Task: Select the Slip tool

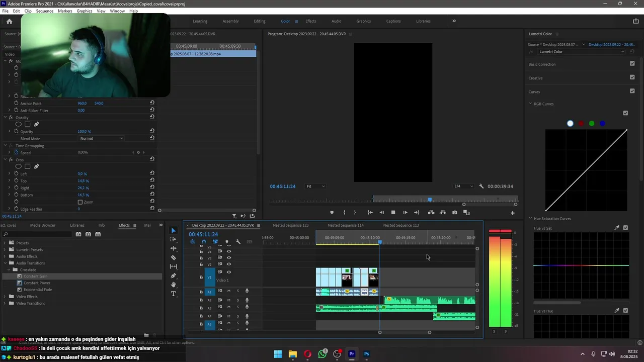Action: point(174,266)
